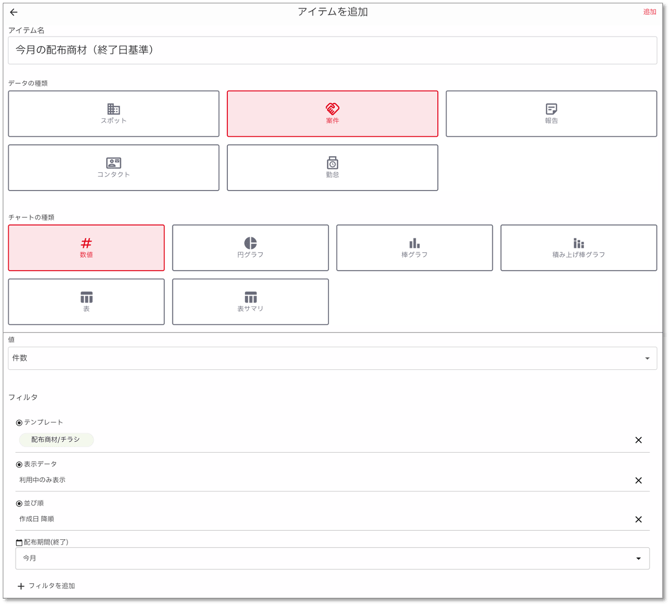This screenshot has width=670, height=605.
Task: Select the スポット data type tile
Action: [x=113, y=114]
